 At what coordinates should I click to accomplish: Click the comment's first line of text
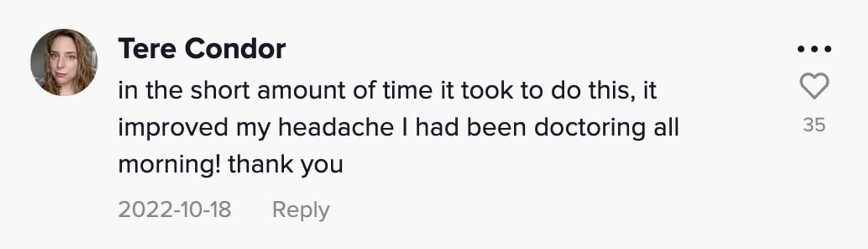click(x=387, y=90)
